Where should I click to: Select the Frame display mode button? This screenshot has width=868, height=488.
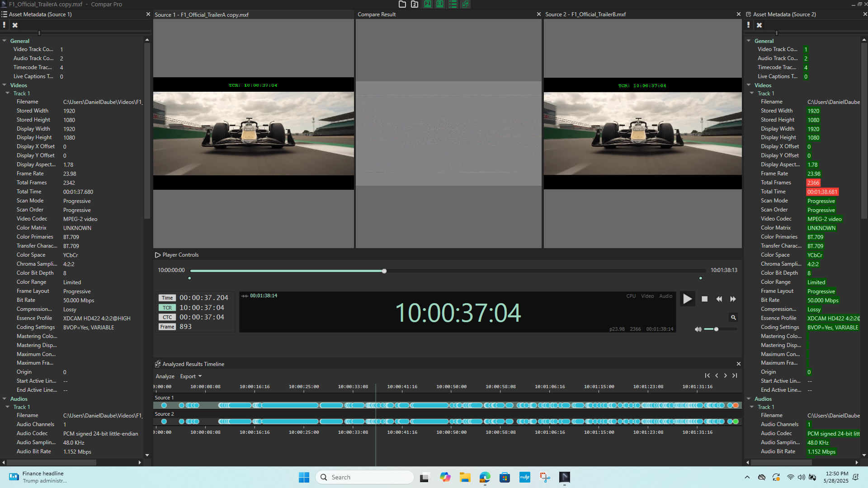click(x=167, y=327)
